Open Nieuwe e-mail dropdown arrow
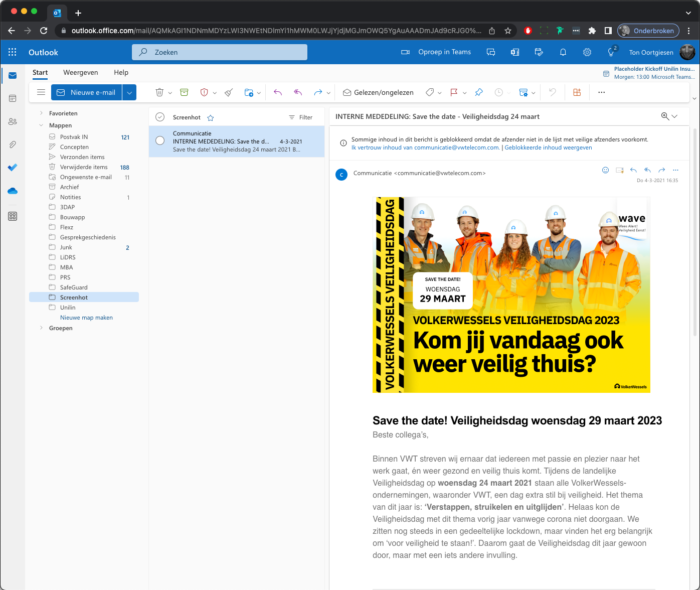This screenshot has width=700, height=590. coord(129,92)
